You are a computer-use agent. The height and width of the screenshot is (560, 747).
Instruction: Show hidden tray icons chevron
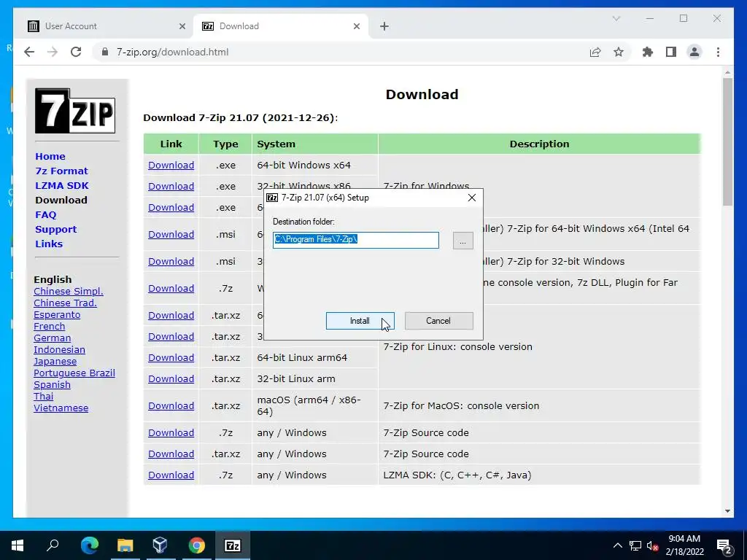pos(617,545)
